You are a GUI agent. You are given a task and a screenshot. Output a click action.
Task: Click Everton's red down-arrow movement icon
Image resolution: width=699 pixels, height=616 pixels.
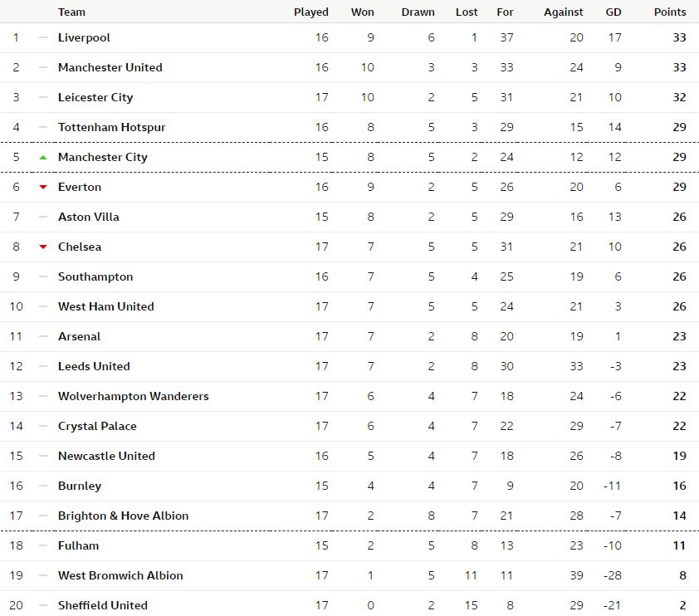43,187
